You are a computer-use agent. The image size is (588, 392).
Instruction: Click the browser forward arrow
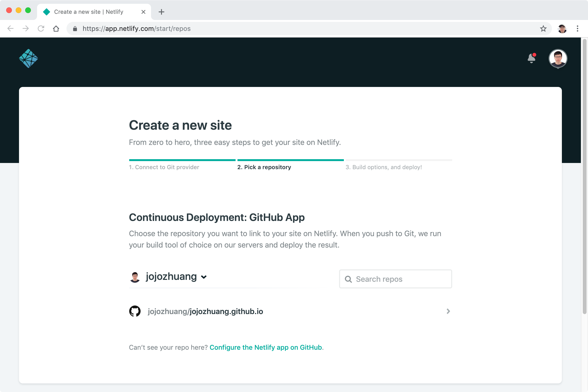coord(25,29)
